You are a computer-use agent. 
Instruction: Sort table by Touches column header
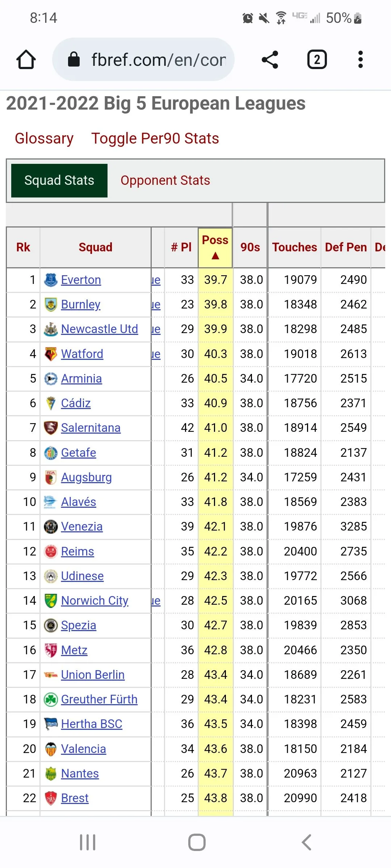pos(294,247)
